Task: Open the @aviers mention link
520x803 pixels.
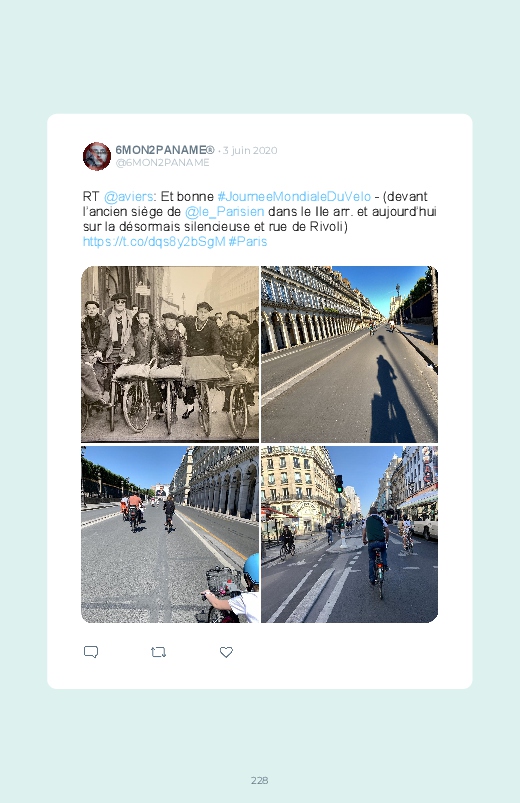Action: point(128,197)
